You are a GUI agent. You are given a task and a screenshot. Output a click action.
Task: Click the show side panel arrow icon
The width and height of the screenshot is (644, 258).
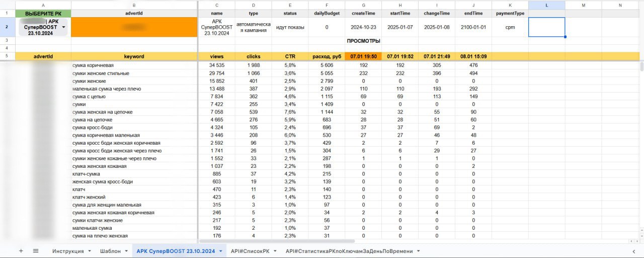[x=633, y=251]
